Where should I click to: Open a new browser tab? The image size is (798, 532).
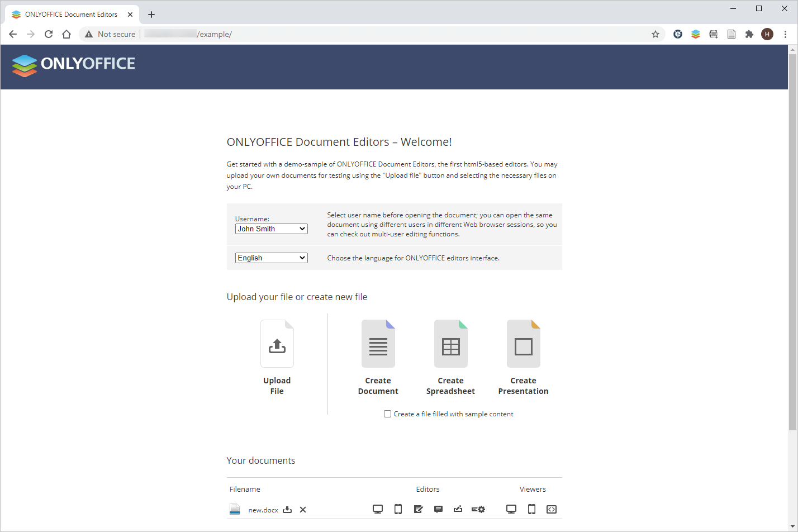click(x=151, y=15)
